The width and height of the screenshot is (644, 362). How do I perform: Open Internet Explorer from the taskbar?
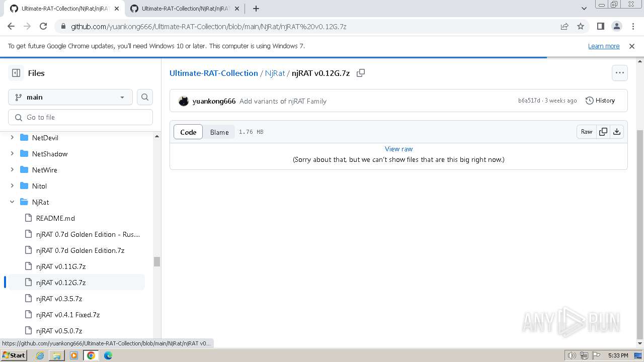(40, 355)
